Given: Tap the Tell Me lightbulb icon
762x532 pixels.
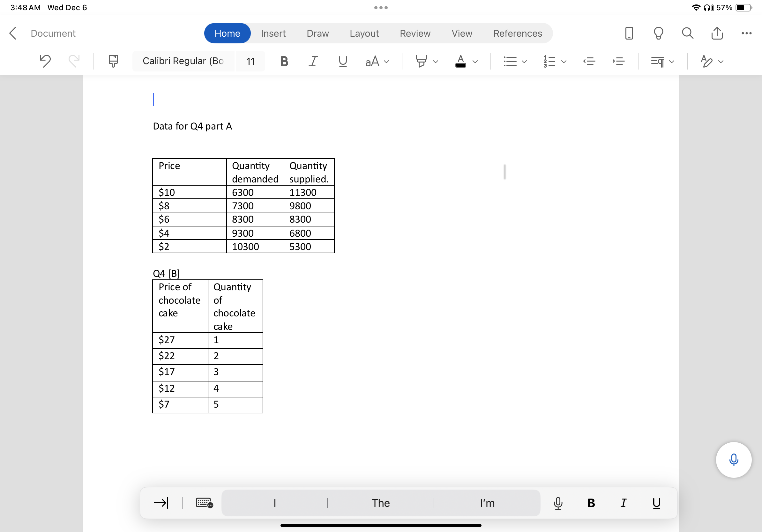Looking at the screenshot, I should click(658, 33).
